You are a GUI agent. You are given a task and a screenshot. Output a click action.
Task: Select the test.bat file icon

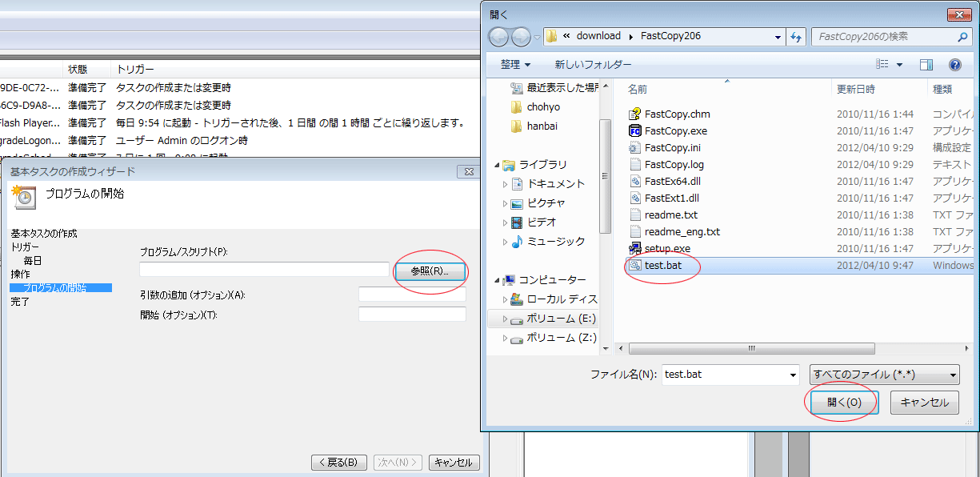point(635,265)
